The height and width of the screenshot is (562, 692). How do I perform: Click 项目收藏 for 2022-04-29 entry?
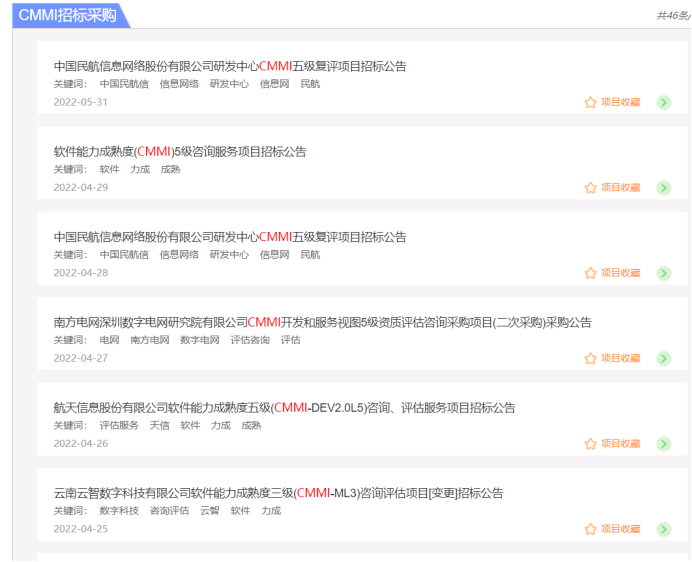(621, 187)
